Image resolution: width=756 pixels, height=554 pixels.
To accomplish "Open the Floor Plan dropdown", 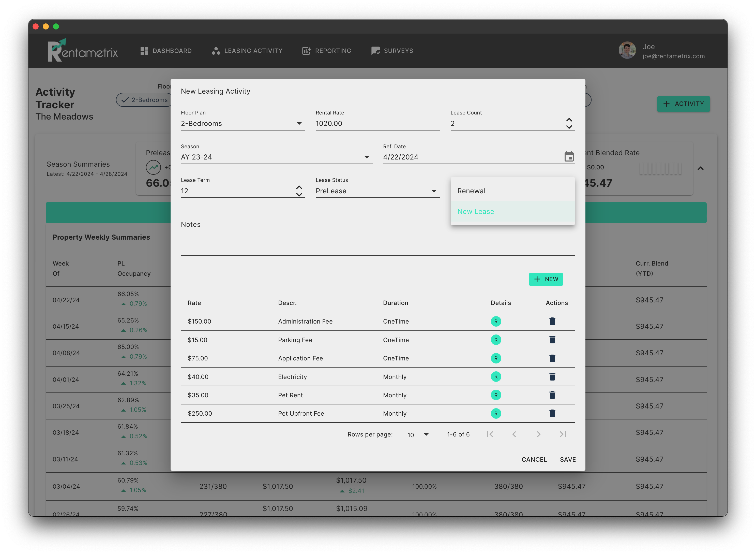I will click(x=243, y=123).
